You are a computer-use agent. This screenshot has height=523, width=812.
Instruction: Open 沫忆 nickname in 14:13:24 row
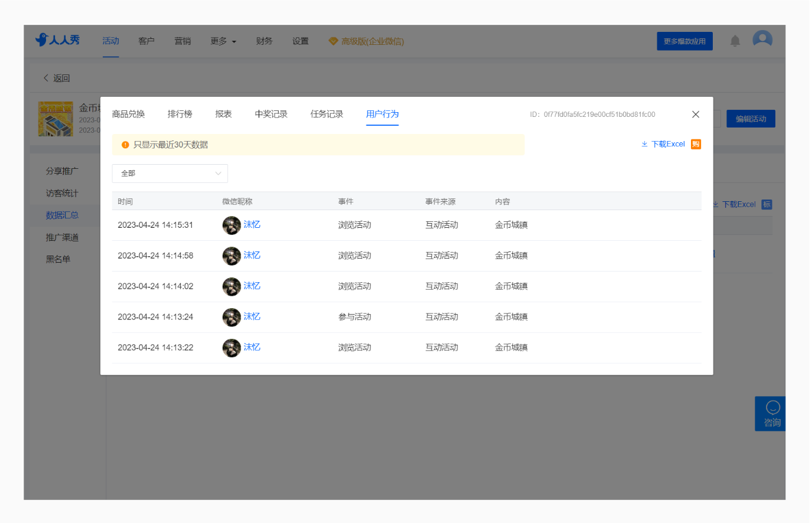click(252, 316)
